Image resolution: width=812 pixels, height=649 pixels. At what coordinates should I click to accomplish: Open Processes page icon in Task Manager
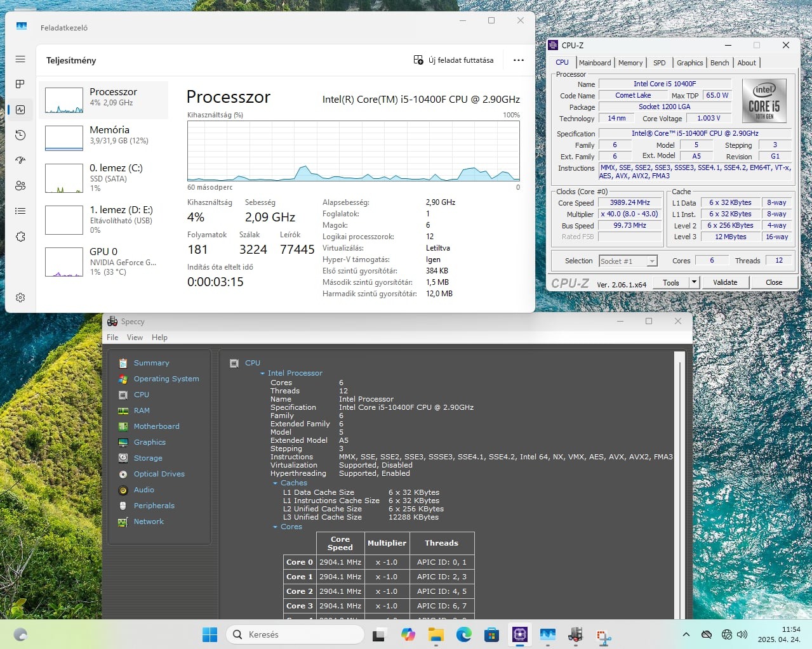[x=20, y=84]
